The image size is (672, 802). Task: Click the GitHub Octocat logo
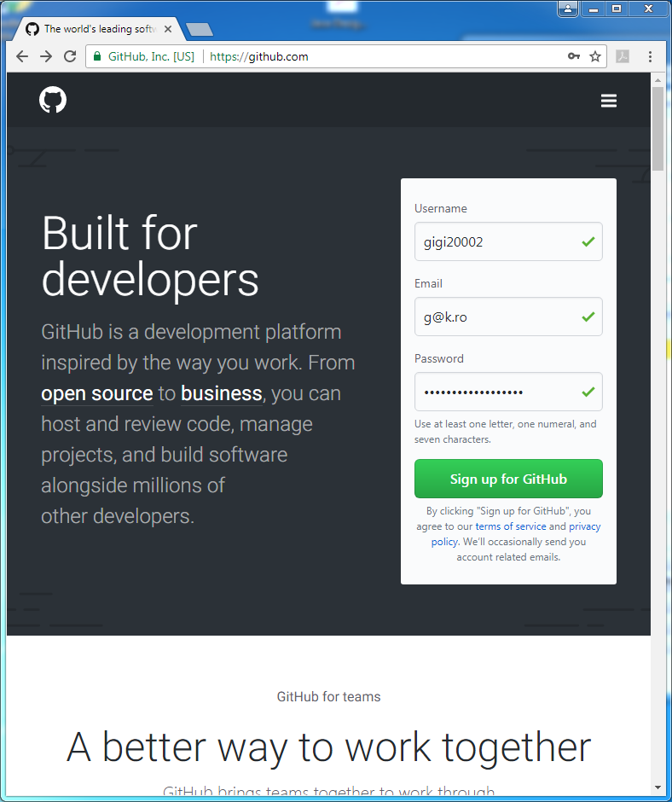tap(53, 100)
